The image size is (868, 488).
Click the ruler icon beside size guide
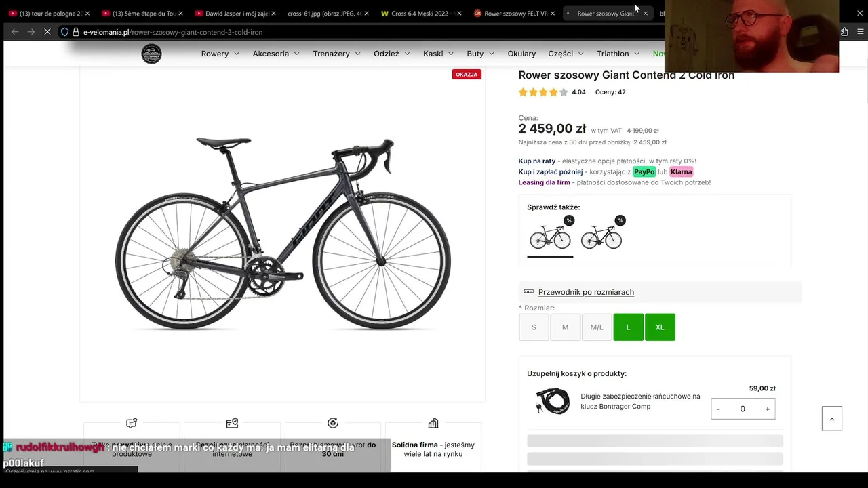tap(528, 291)
